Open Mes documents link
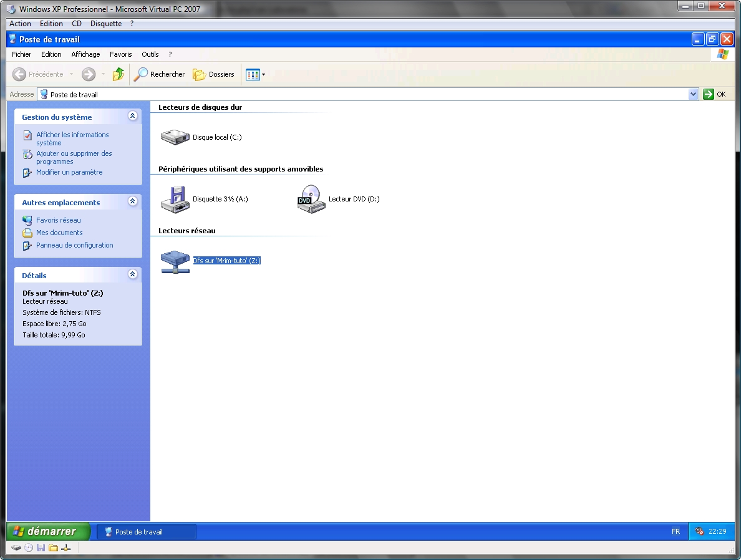741x560 pixels. [x=59, y=233]
